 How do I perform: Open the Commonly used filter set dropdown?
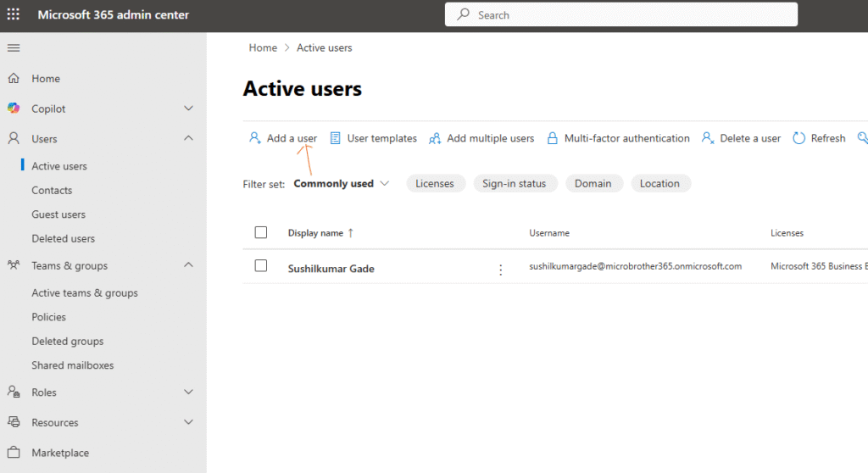341,184
